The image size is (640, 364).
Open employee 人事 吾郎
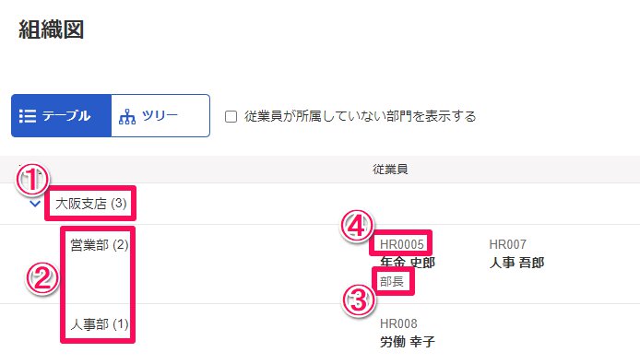[516, 263]
